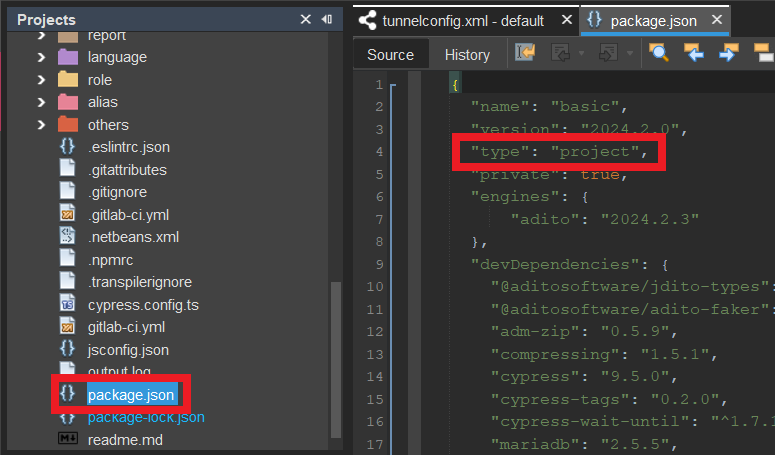Click the cypress.config.ts TypeScript icon
This screenshot has height=455, width=775.
67,304
